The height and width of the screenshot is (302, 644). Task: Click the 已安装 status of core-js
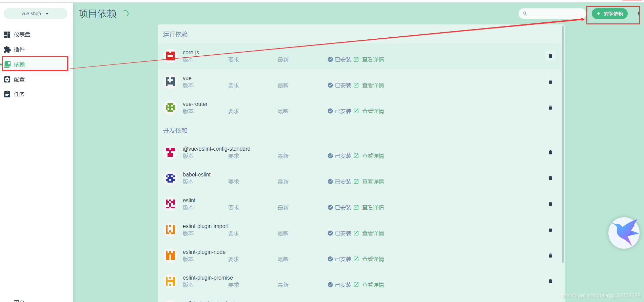coord(339,60)
